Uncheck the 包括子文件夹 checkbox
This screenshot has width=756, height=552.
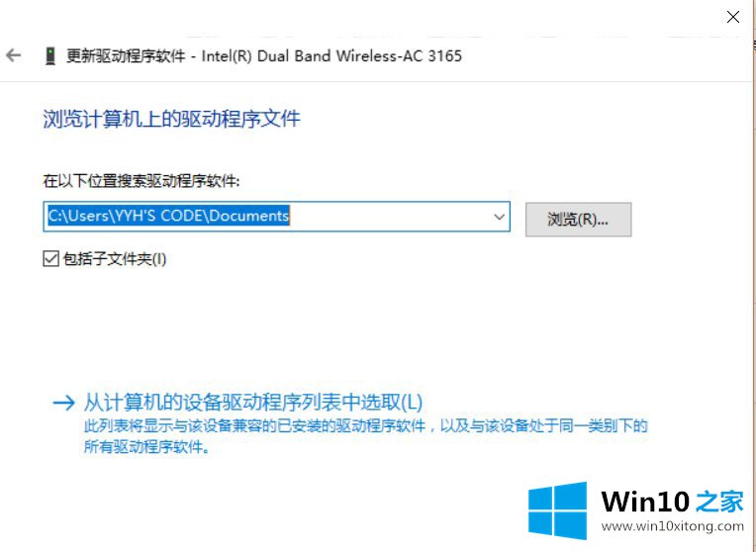pyautogui.click(x=50, y=259)
